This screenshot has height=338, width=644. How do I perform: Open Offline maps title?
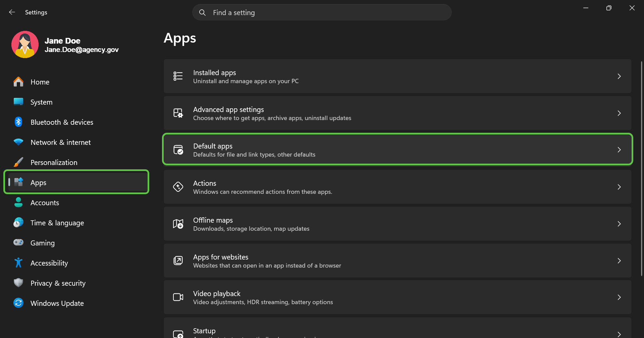click(213, 220)
